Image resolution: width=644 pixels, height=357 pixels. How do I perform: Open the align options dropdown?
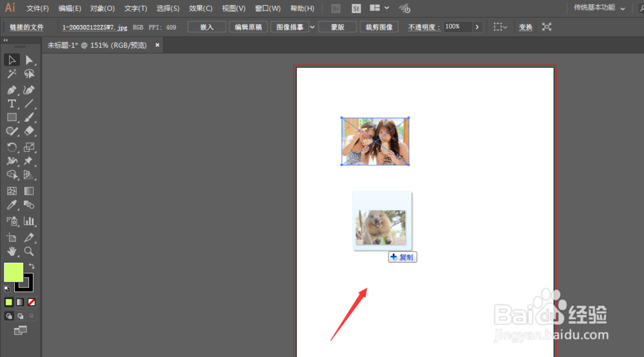click(x=500, y=27)
